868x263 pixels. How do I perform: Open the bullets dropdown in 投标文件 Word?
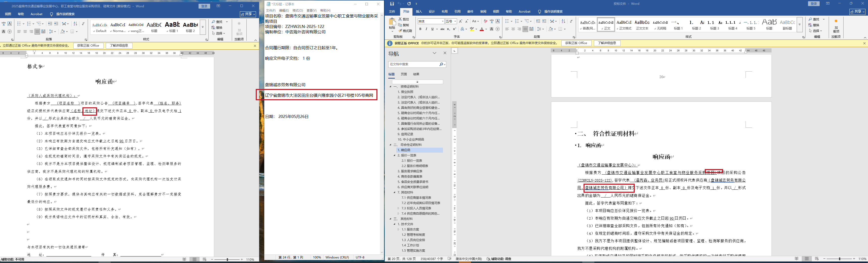pos(512,21)
